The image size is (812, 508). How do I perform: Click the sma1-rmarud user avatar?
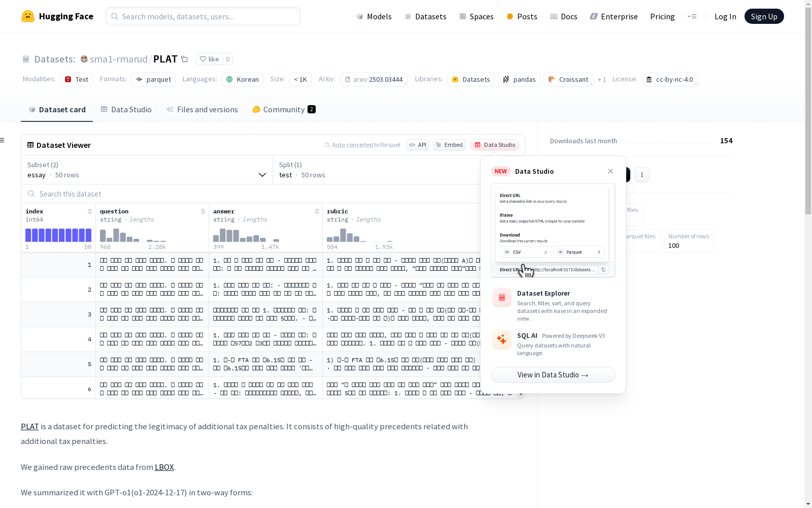coord(84,59)
